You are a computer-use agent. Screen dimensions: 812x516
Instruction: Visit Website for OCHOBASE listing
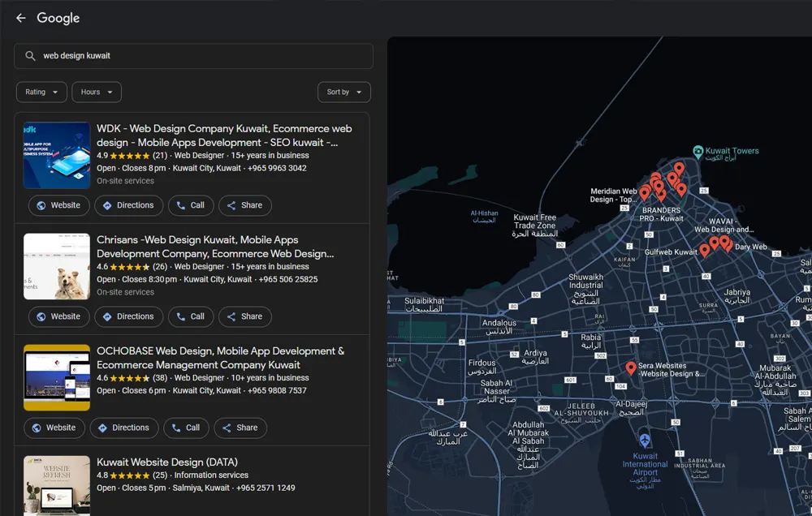tap(54, 428)
